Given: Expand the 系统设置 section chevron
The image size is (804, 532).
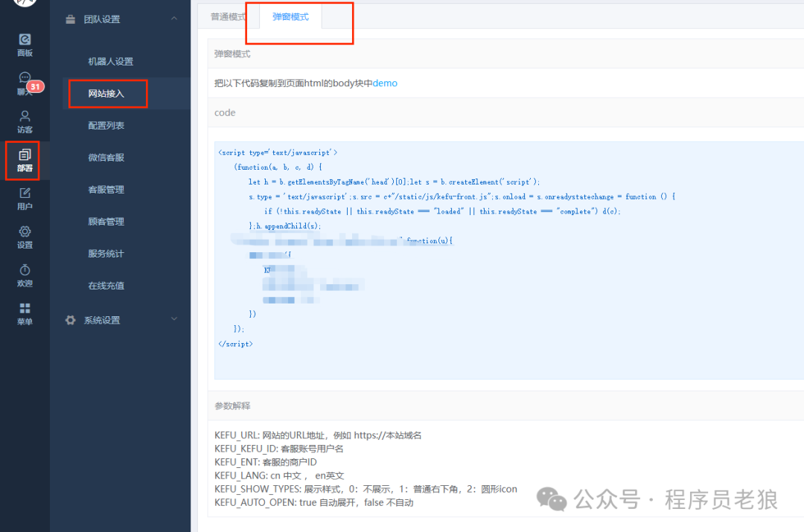Looking at the screenshot, I should [x=174, y=318].
